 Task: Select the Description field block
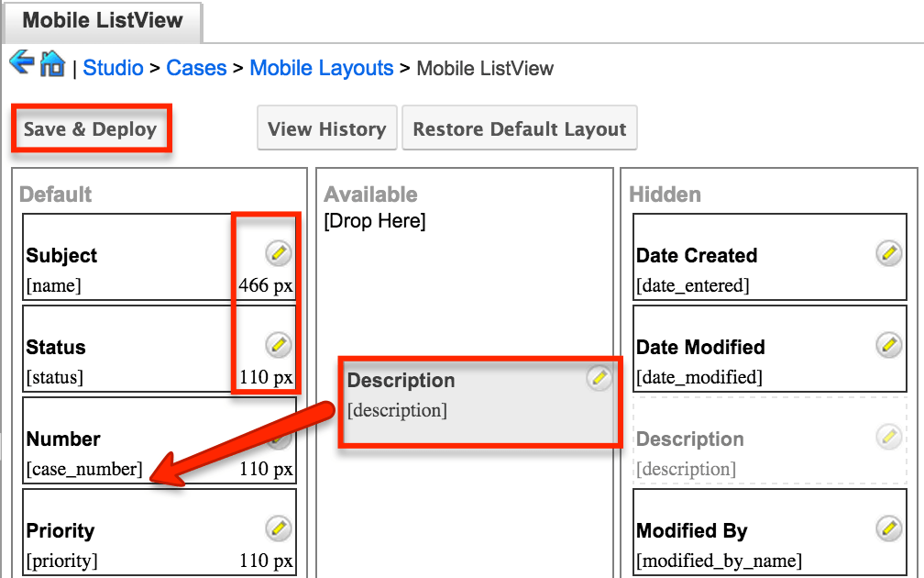pos(458,395)
